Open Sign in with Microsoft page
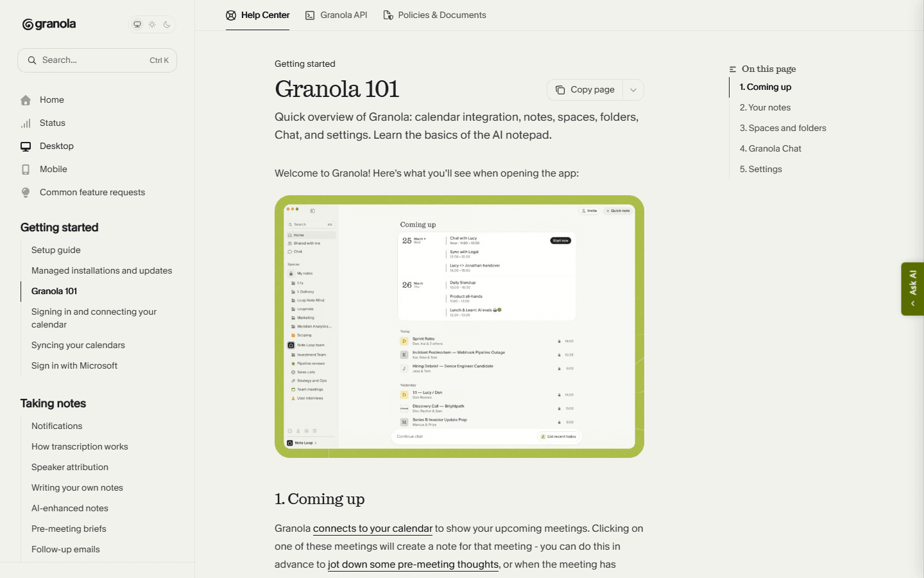 click(74, 366)
